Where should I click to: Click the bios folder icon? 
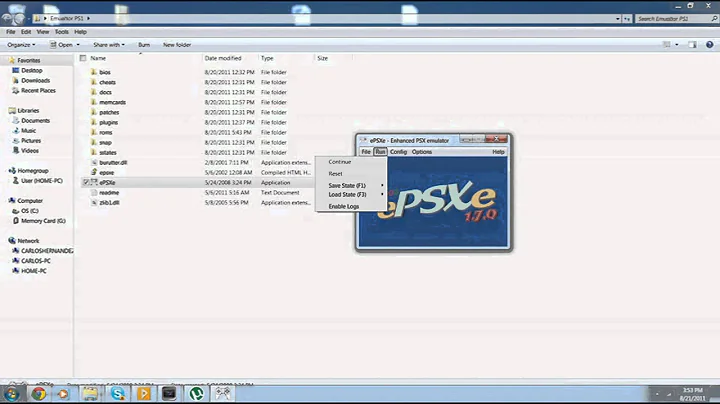[x=94, y=72]
